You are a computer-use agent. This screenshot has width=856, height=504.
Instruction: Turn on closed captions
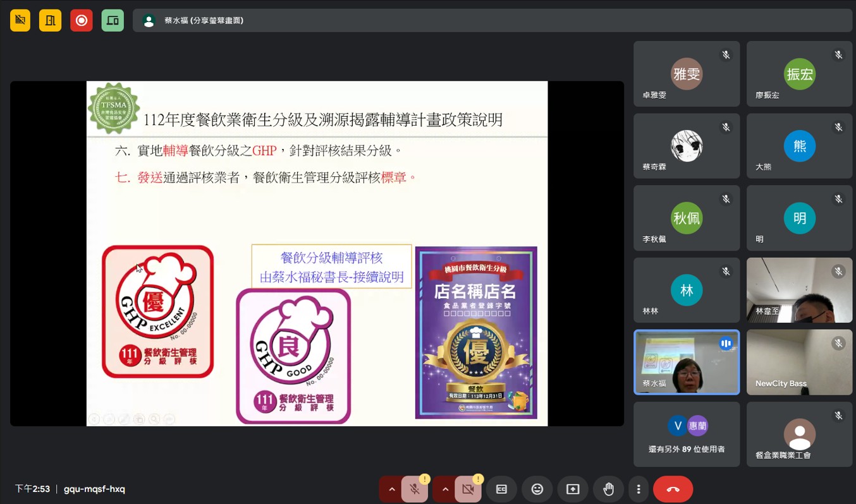tap(501, 489)
